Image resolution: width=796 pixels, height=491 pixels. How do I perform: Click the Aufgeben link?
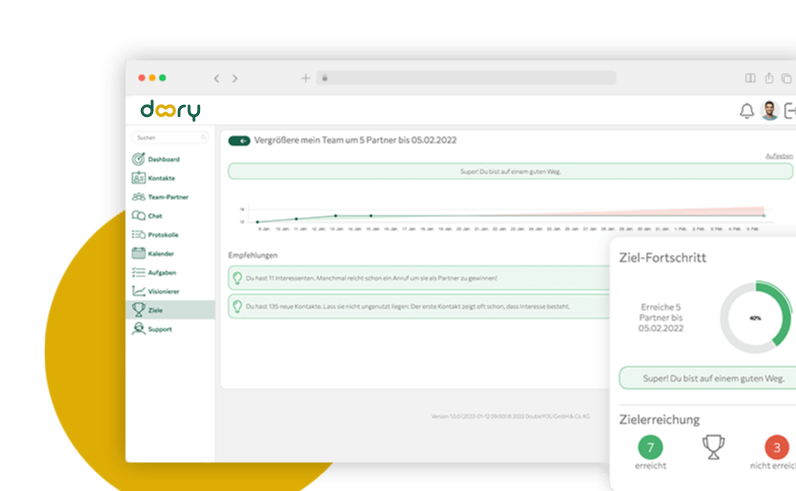pos(779,156)
